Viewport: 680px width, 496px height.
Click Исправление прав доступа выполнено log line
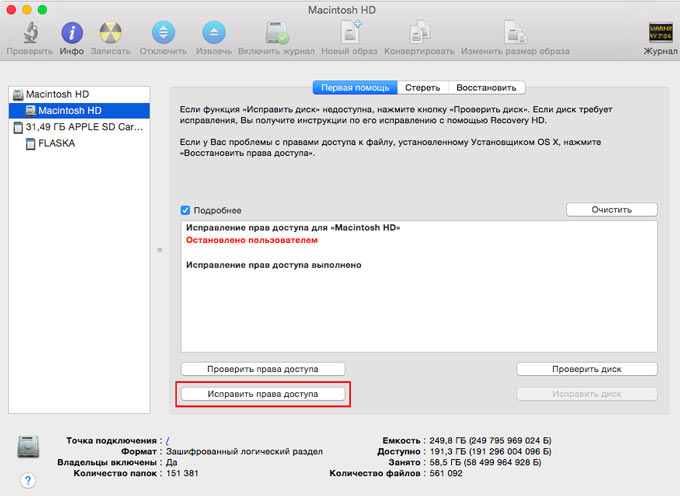pos(274,265)
